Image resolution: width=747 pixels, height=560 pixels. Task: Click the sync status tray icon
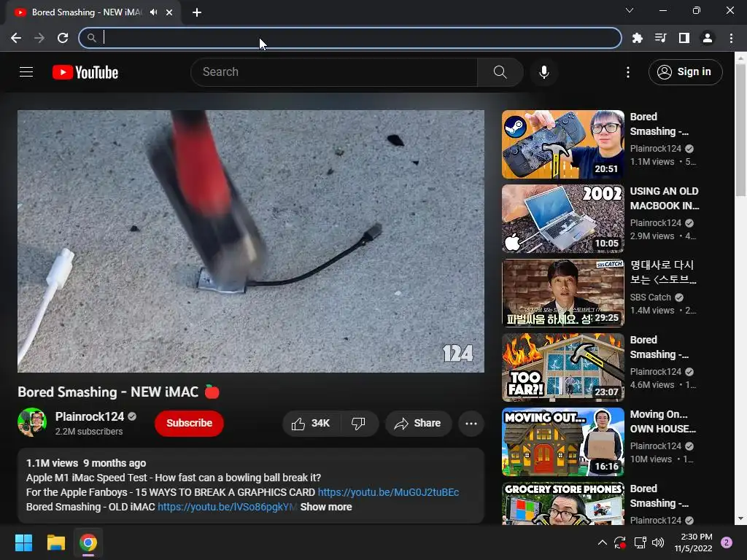click(620, 542)
